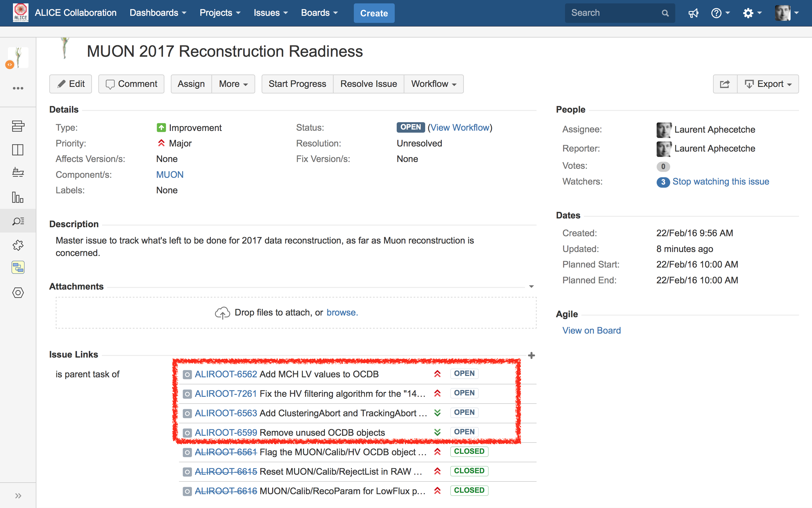This screenshot has height=508, width=812.
Task: Open the Dashboards dropdown menu
Action: click(158, 13)
